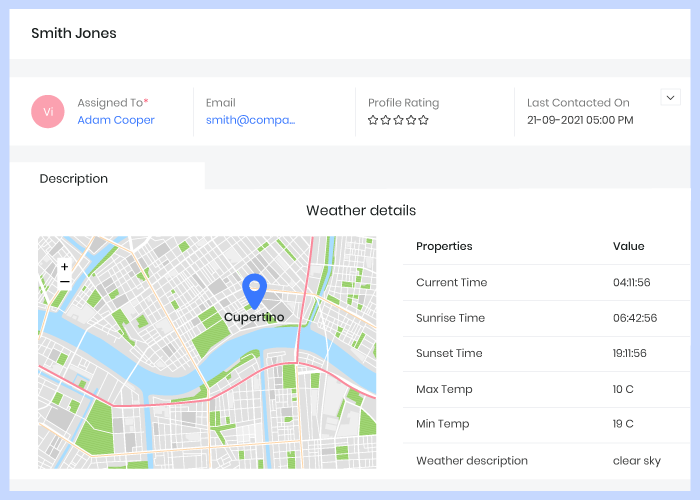
Task: Rate profile with the first star
Action: click(373, 120)
